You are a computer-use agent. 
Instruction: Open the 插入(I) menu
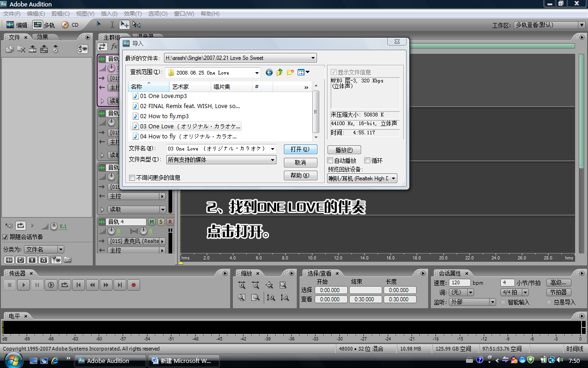pos(109,14)
